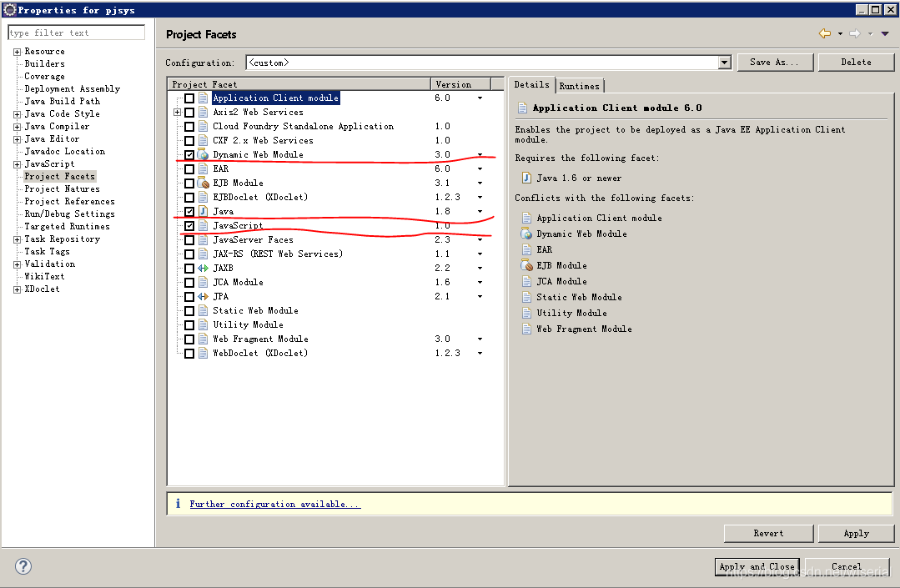Switch to the Details tab
This screenshot has height=588, width=900.
tap(531, 84)
